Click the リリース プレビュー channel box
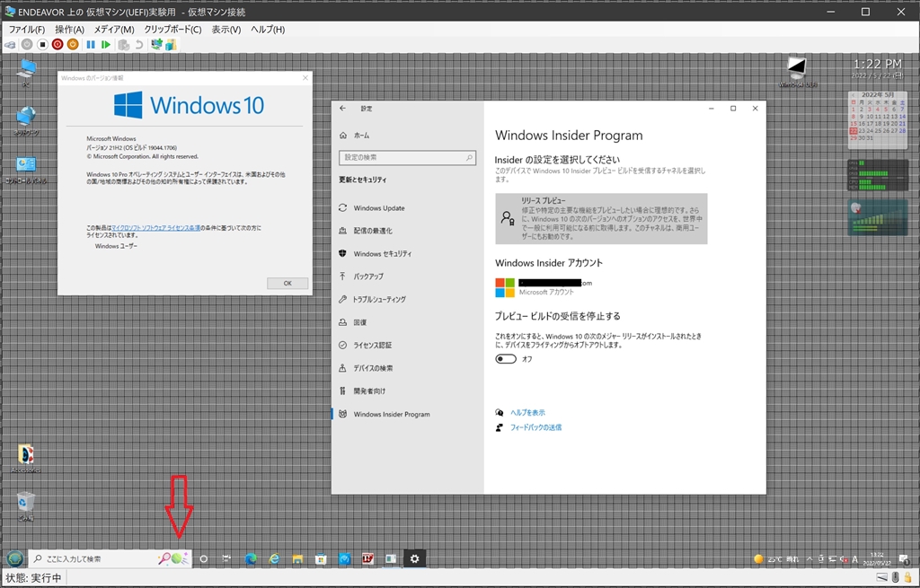Image resolution: width=920 pixels, height=588 pixels. pos(601,219)
